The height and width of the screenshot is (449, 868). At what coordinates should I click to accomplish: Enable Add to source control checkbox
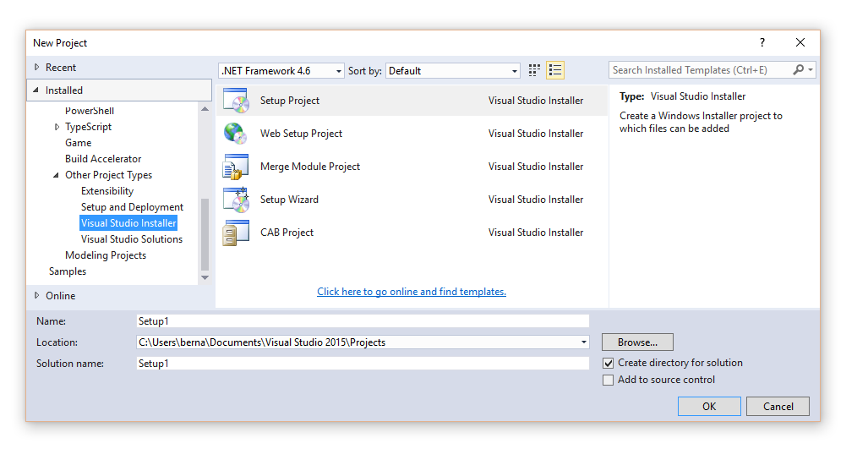[x=608, y=381]
